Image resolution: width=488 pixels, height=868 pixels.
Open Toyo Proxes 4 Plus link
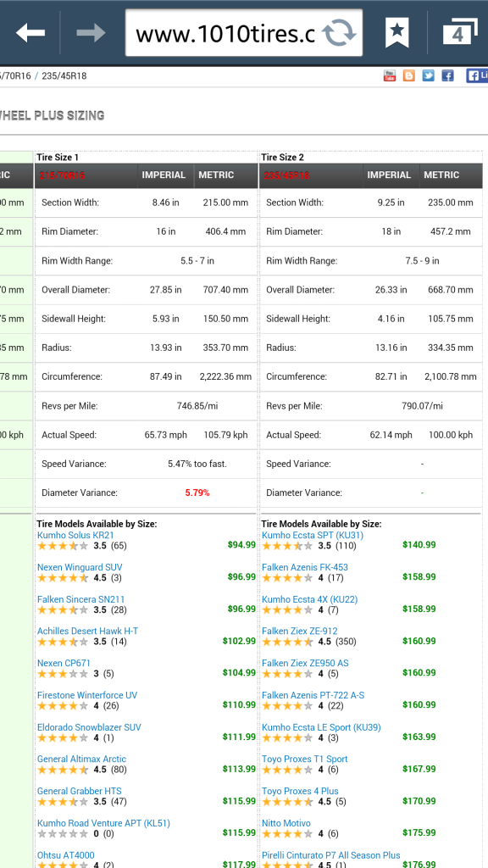pyautogui.click(x=300, y=791)
